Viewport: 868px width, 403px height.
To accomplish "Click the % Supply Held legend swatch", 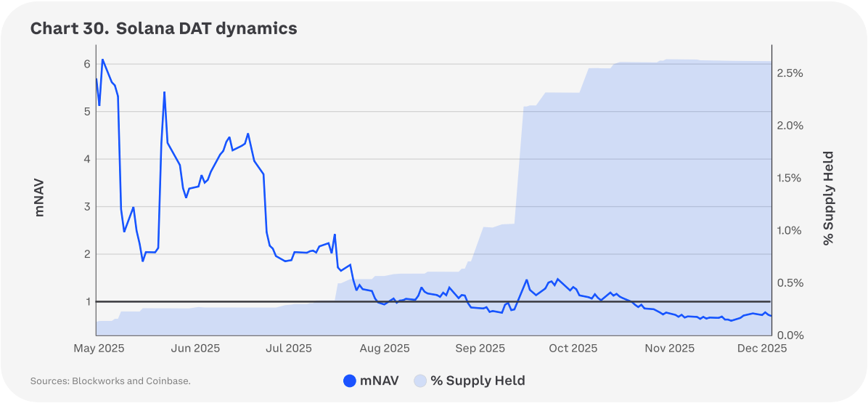I will (x=421, y=380).
